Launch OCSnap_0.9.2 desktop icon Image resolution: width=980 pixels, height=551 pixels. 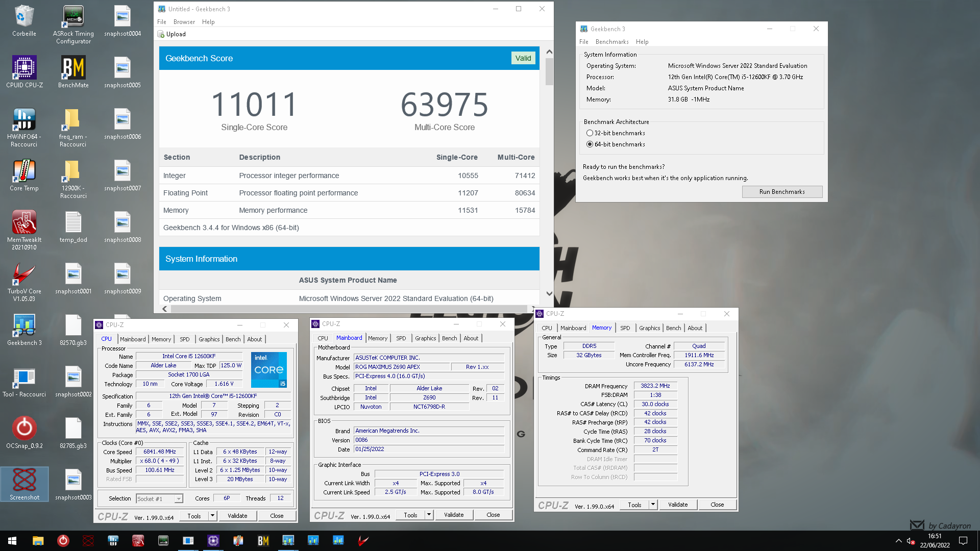[24, 433]
